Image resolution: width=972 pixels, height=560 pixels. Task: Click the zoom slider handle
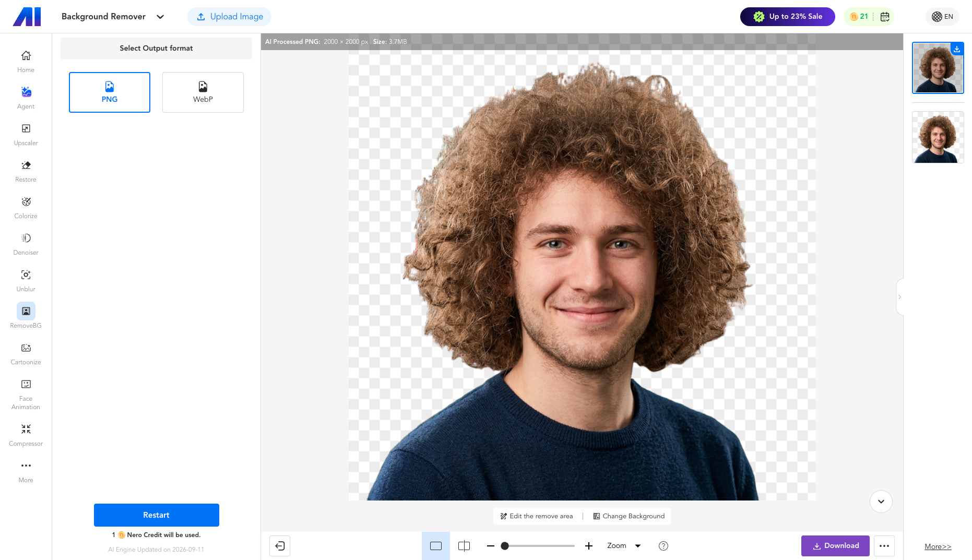coord(505,546)
